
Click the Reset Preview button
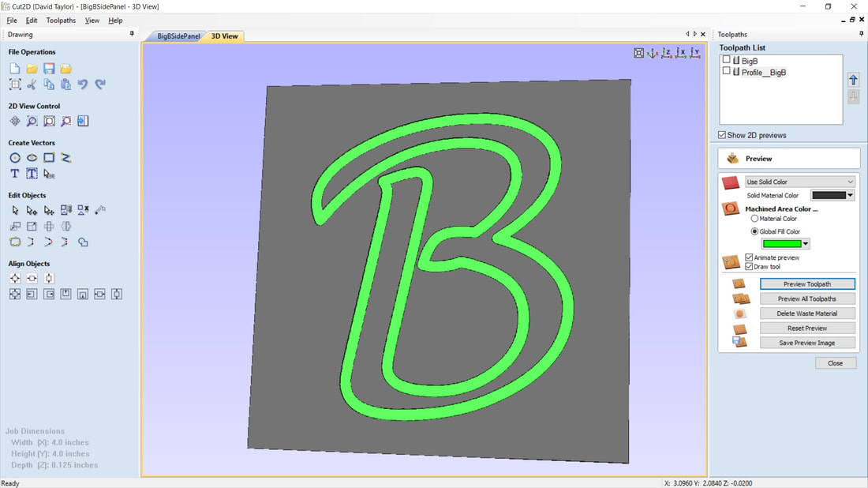(806, 328)
